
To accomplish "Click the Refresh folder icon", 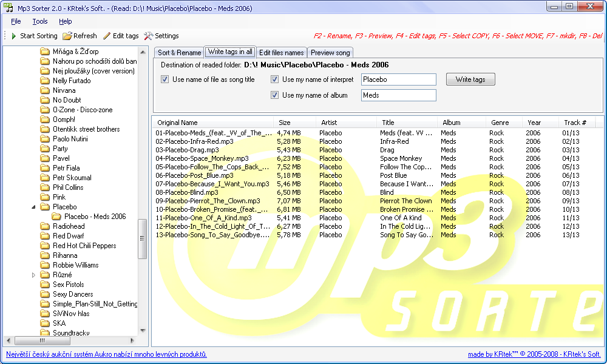I will click(67, 36).
